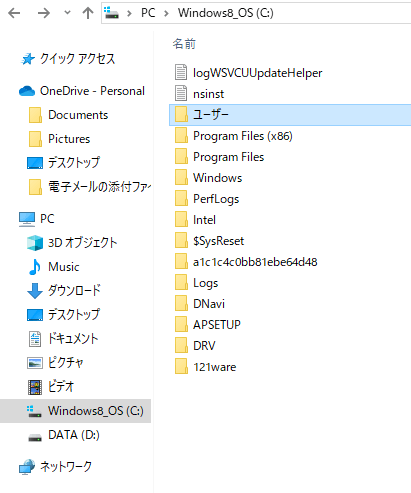Screen dimensions: 411x493
Task: Select the PerfLogs folder
Action: 216,199
